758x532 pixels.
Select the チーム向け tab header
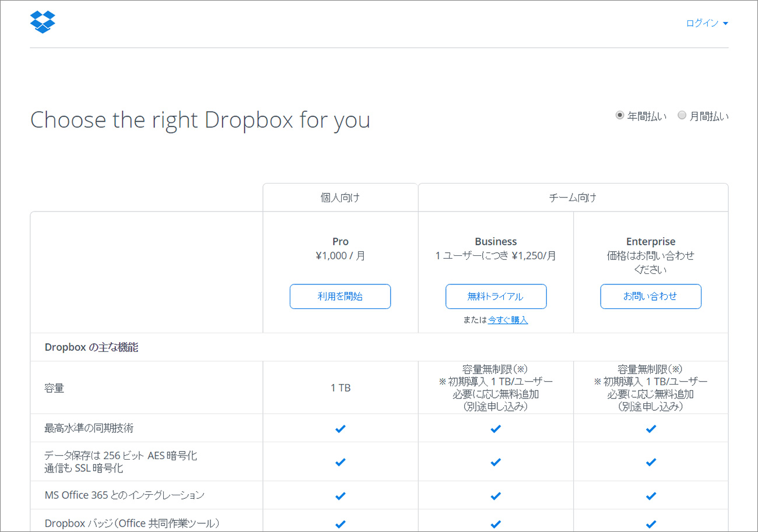573,198
